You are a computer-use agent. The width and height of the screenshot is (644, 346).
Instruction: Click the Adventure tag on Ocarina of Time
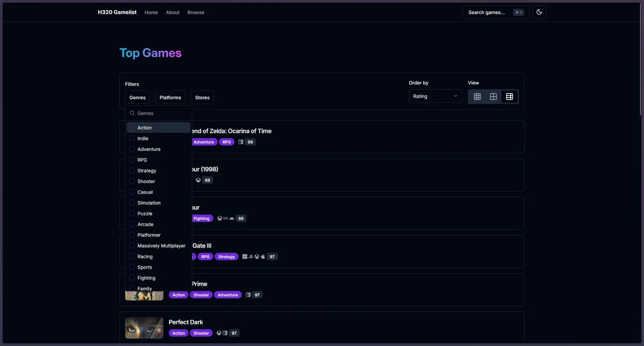pyautogui.click(x=204, y=142)
